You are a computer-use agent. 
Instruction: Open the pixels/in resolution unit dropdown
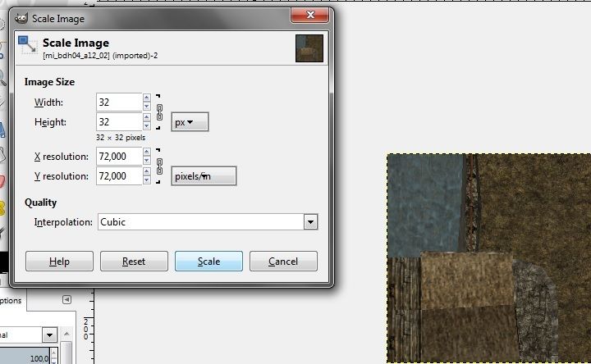tap(203, 176)
